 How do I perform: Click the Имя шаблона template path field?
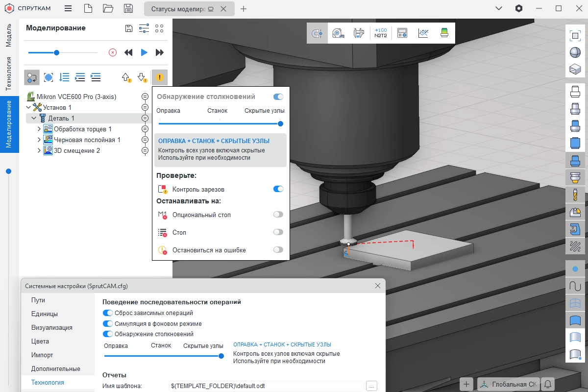click(266, 386)
